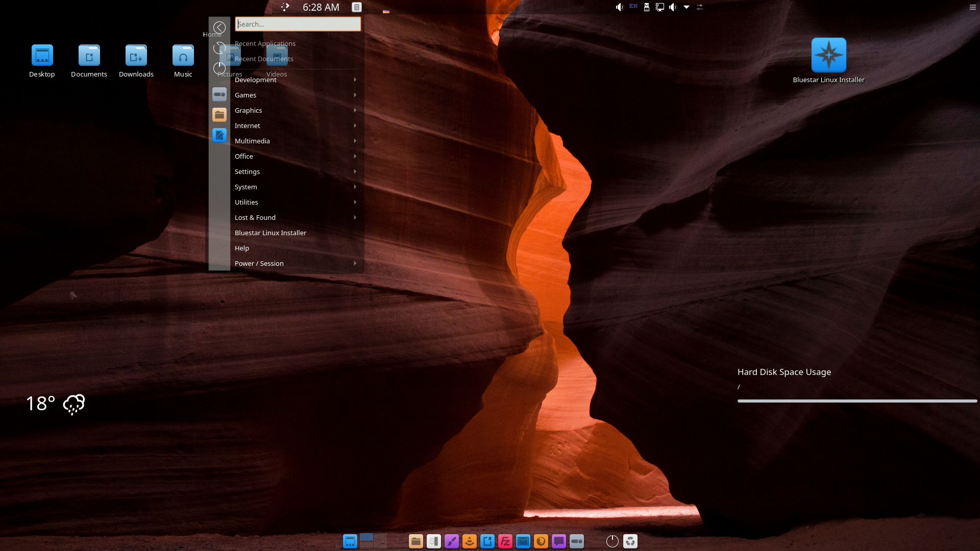Screen dimensions: 980x551
Task: Open FileZilla from the bottom dock
Action: coord(505,541)
